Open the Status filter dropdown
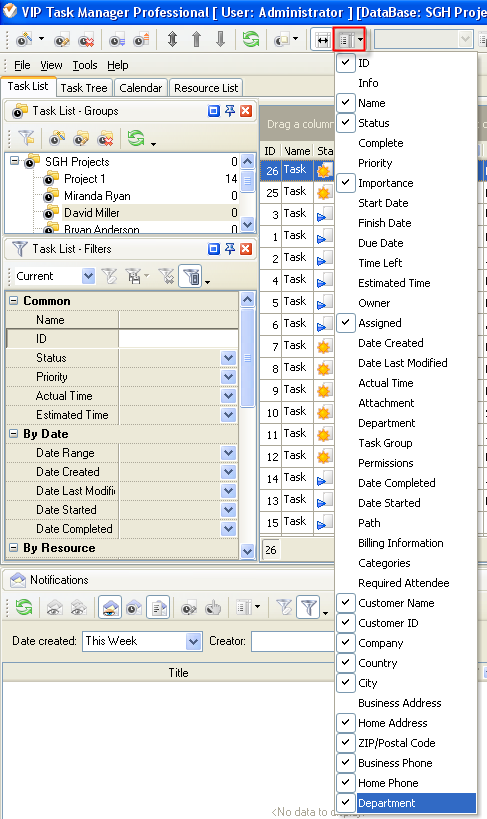This screenshot has width=487, height=819. coord(228,358)
